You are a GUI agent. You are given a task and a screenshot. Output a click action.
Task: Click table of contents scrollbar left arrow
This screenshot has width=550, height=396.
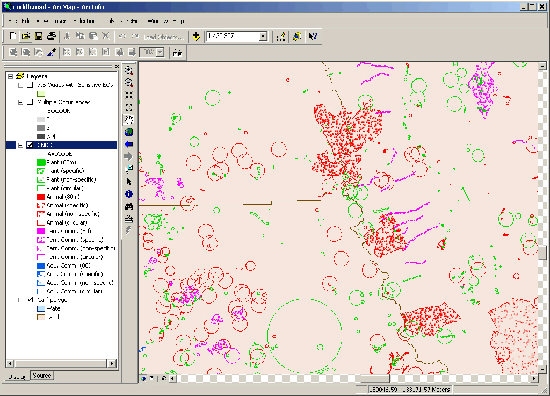(10, 363)
